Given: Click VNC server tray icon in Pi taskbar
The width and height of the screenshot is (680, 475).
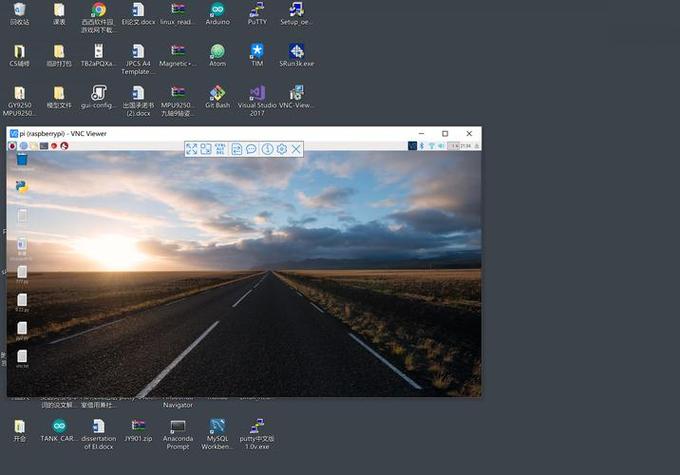Looking at the screenshot, I should coord(412,146).
